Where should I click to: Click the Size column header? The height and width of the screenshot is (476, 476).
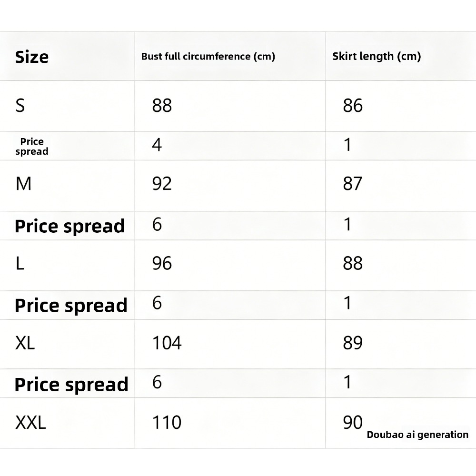32,57
